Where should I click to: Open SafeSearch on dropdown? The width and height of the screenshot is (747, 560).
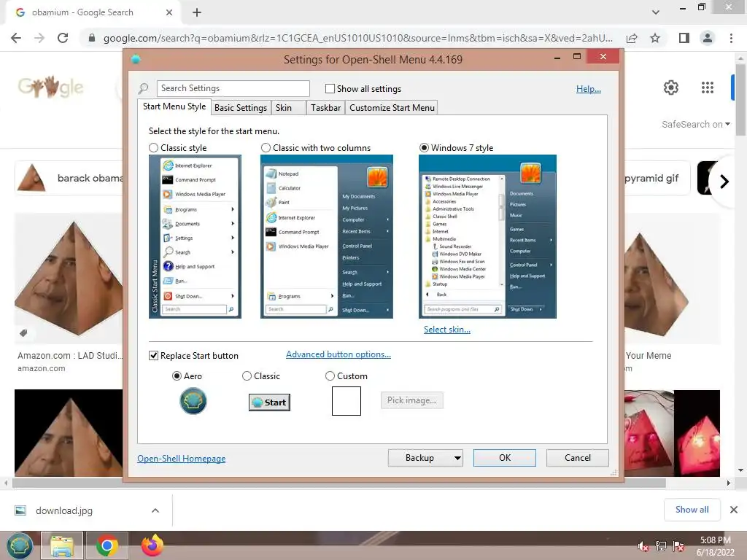[x=695, y=124]
